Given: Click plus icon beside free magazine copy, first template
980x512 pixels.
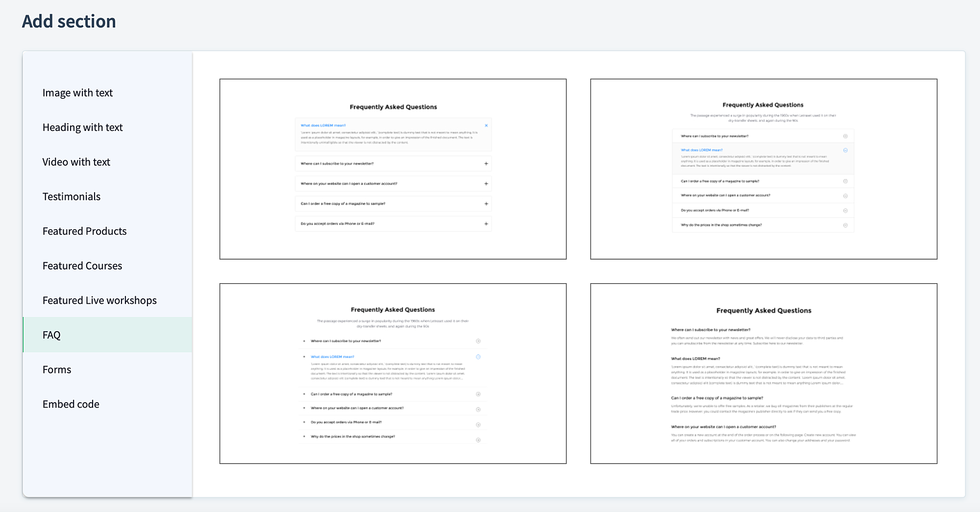Looking at the screenshot, I should point(486,204).
